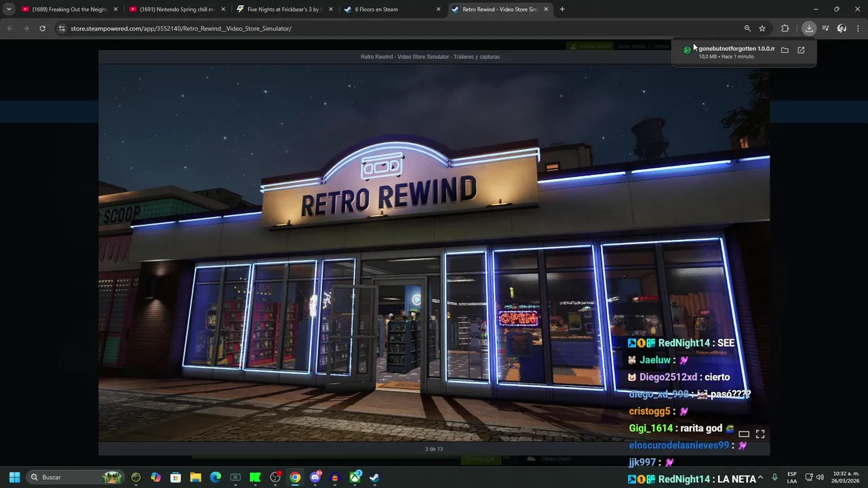Open Xbox app from taskbar
868x488 pixels.
tap(355, 477)
